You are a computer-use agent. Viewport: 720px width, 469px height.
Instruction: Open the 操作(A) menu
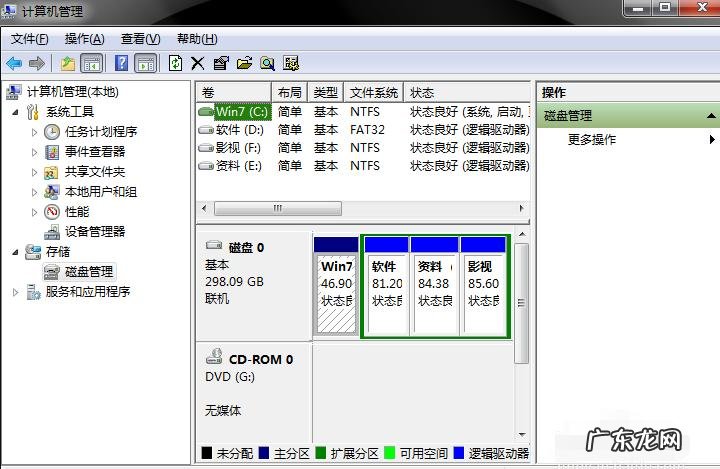[84, 39]
